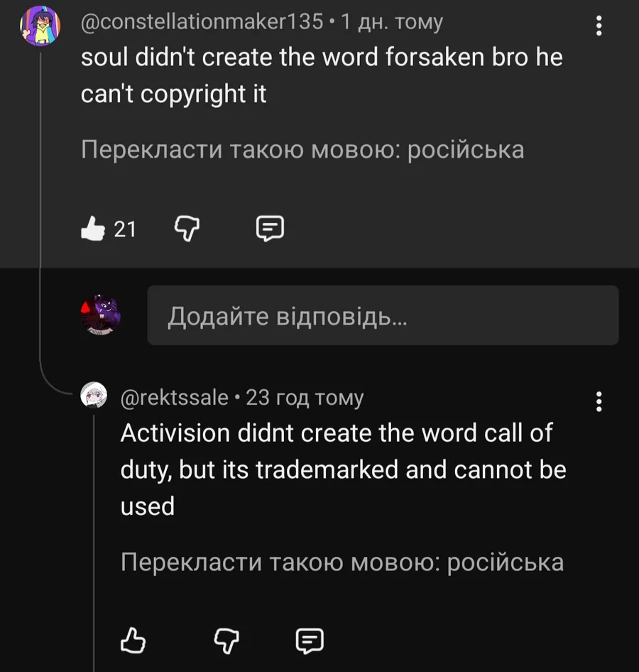The image size is (639, 672).
Task: Dislike the 'forsaken' copyright comment
Action: 187,229
